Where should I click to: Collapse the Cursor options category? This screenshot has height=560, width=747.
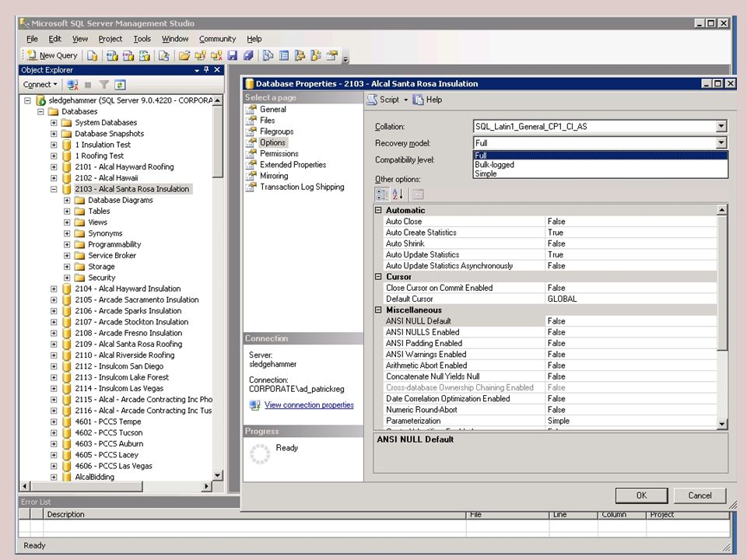(378, 277)
